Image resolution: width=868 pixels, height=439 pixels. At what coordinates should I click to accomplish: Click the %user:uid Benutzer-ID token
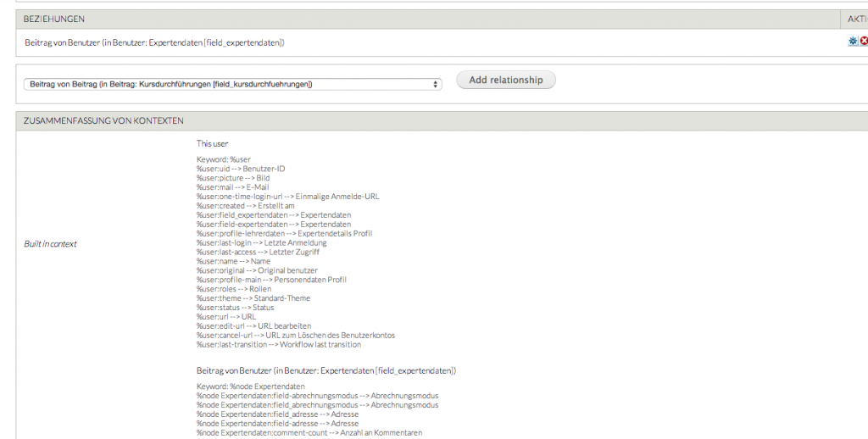[241, 169]
